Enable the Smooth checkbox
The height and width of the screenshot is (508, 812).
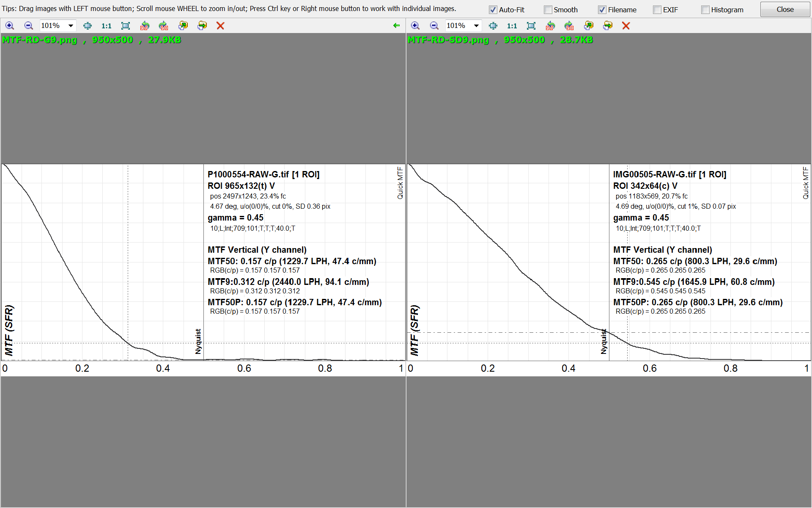[548, 10]
